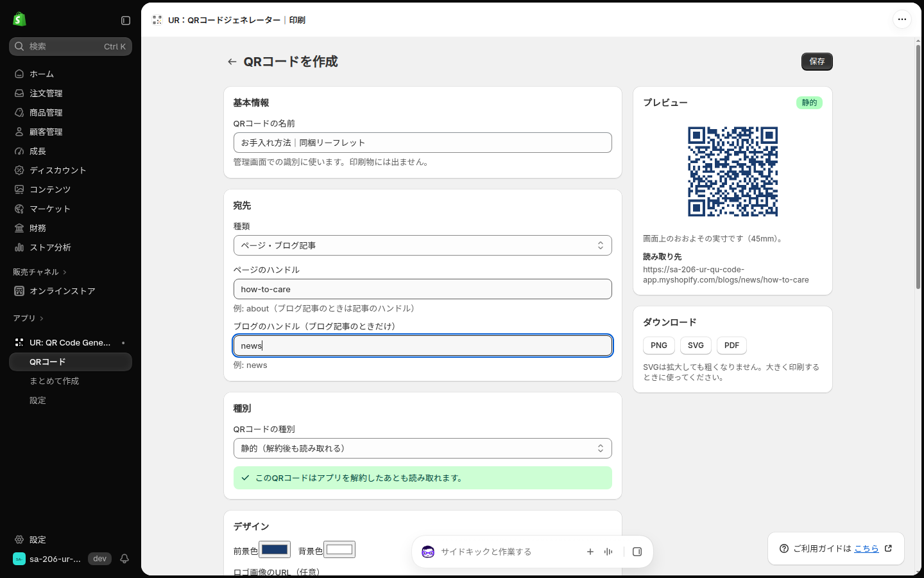The width and height of the screenshot is (924, 578).
Task: Expand the アプリ section
Action: pyautogui.click(x=28, y=318)
